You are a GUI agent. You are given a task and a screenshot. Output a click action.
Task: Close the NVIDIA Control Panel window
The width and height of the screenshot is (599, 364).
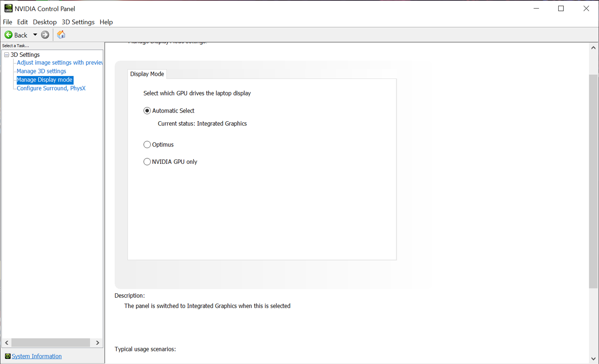pos(586,8)
